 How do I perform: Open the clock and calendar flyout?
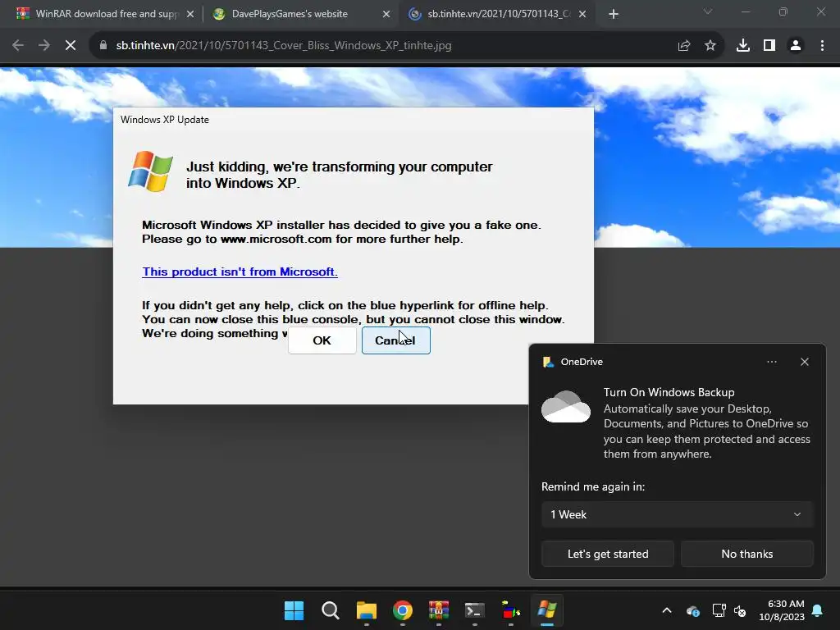click(782, 610)
